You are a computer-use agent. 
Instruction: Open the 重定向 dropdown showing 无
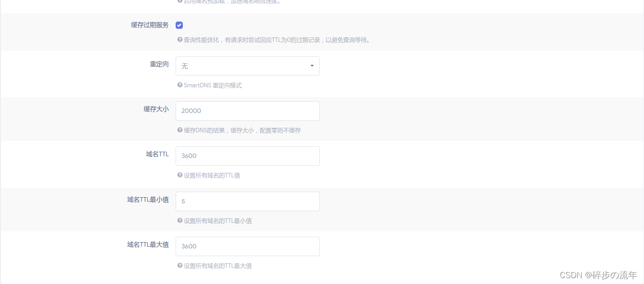tap(248, 66)
